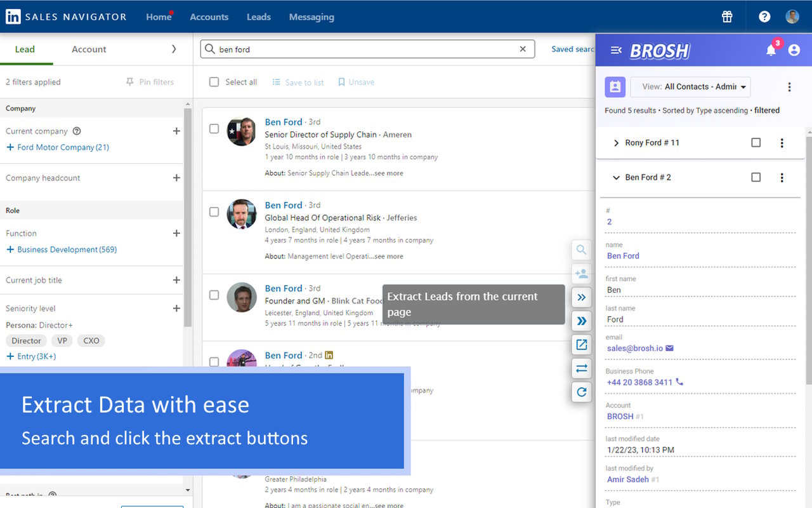Click the Unsave button

pos(356,83)
